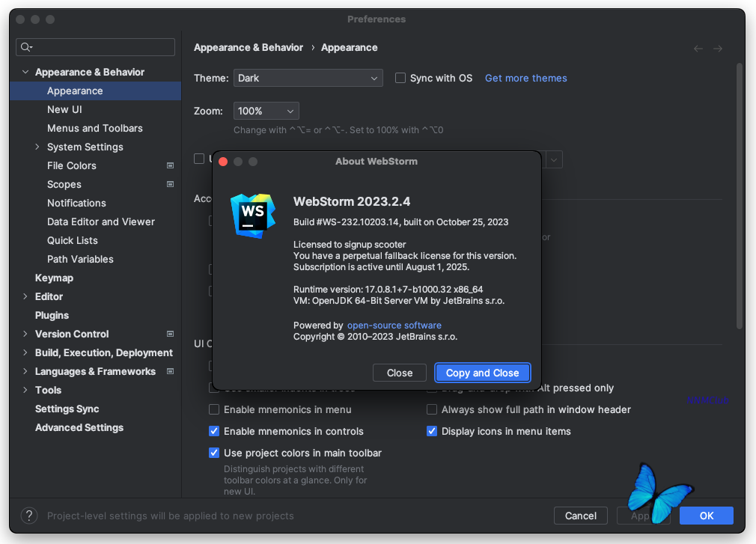Click Copy and Close button
The height and width of the screenshot is (544, 756).
pos(482,373)
